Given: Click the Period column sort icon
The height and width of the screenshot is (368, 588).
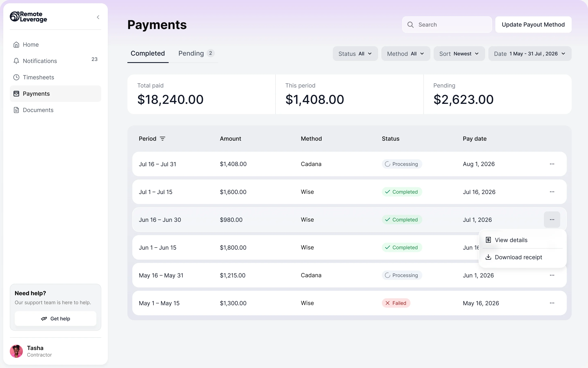Looking at the screenshot, I should [x=163, y=139].
